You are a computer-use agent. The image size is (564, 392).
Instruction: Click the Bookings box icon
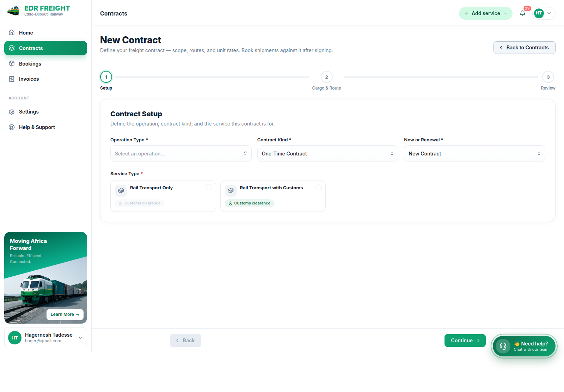click(x=12, y=63)
